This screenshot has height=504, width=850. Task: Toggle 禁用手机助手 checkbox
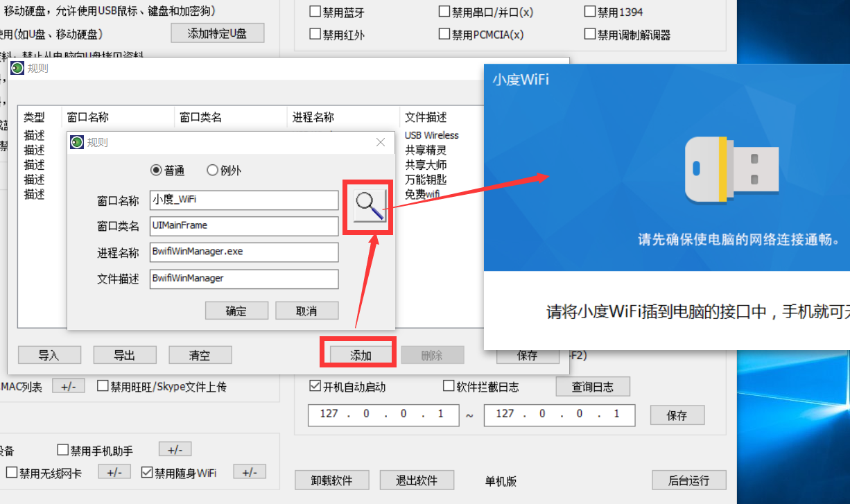click(x=63, y=451)
